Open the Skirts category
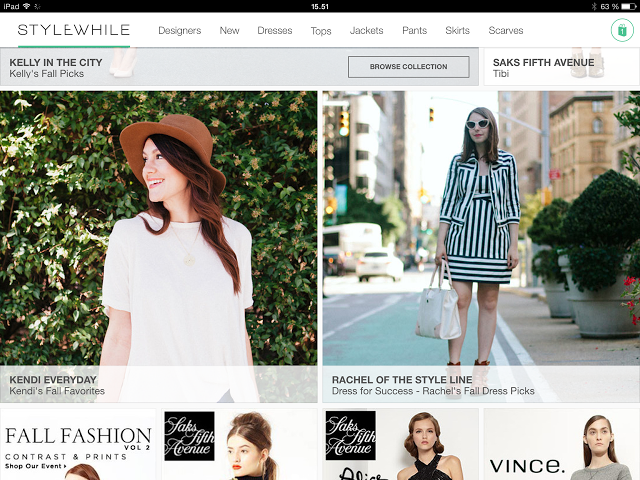 point(457,31)
